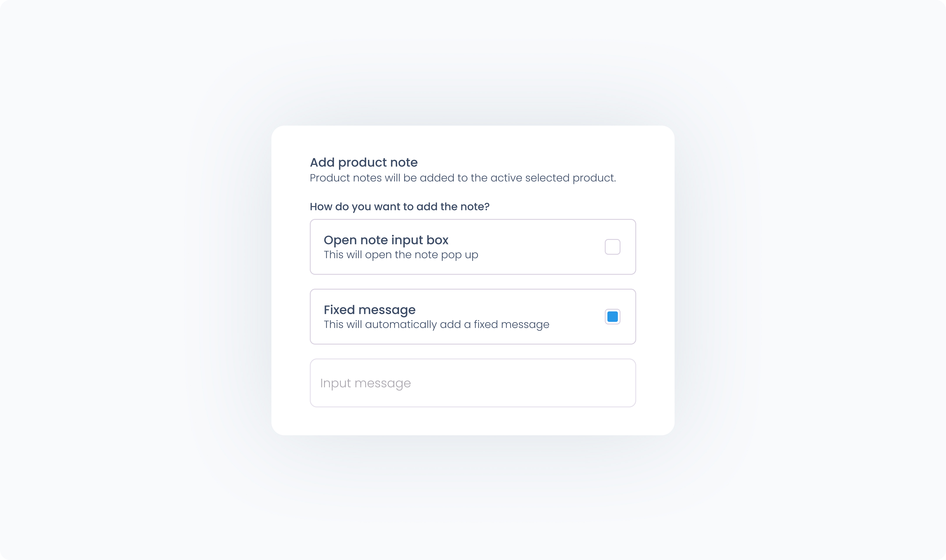This screenshot has height=560, width=946.
Task: Enable the Open note input box checkbox
Action: [x=612, y=247]
